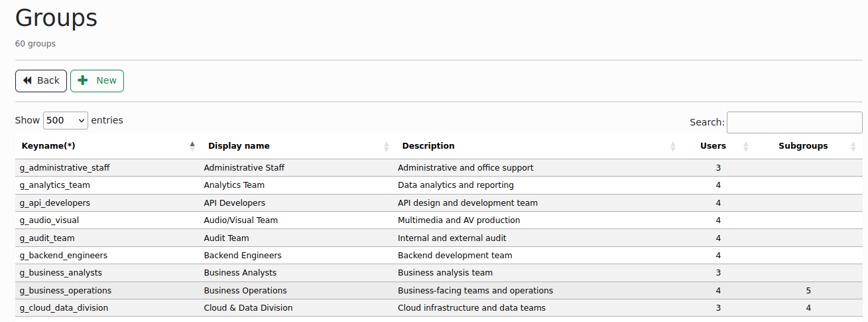Open the Show entries count dropdown
868x322 pixels.
66,120
